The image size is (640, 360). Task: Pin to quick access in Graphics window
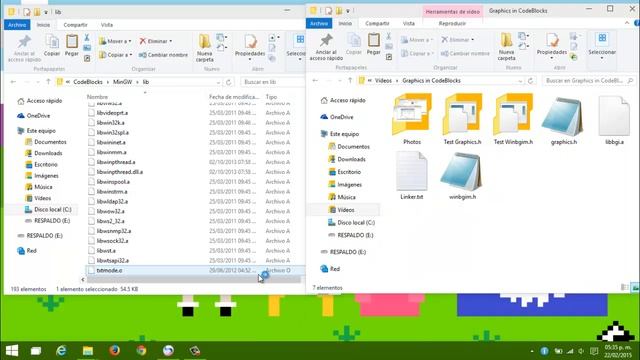[326, 47]
